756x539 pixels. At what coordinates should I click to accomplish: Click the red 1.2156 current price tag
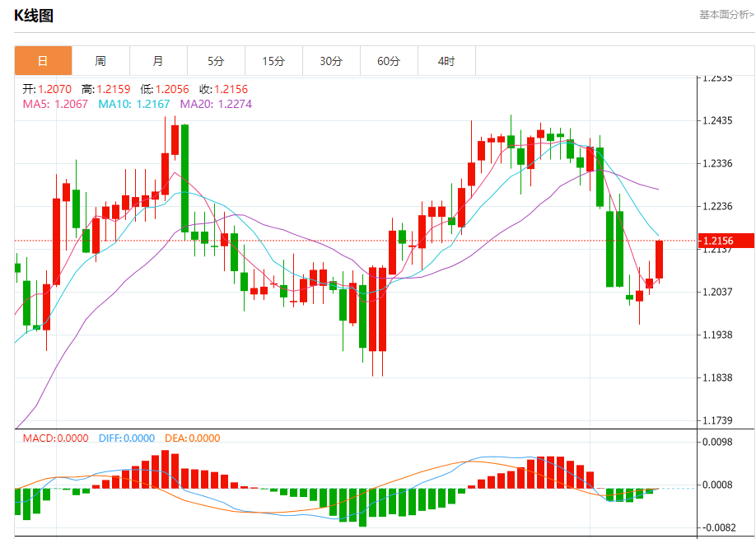[726, 241]
